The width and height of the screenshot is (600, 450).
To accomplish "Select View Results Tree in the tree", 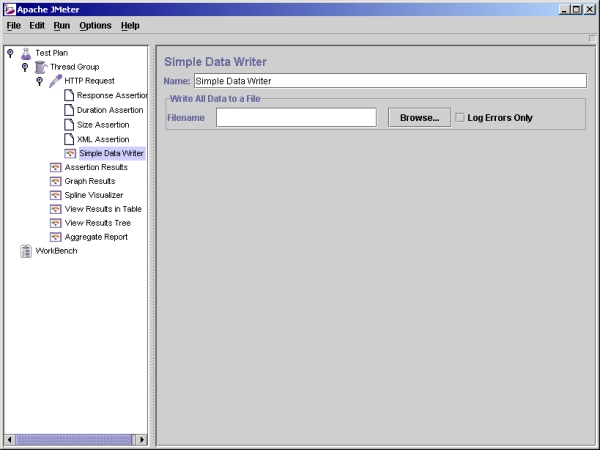I will (x=104, y=223).
